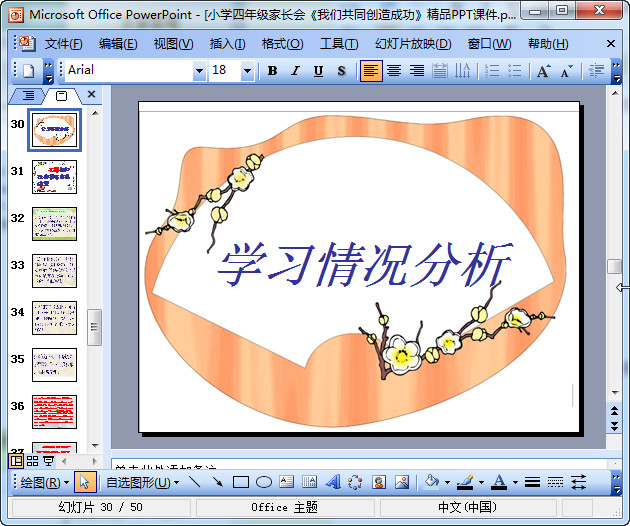Click the font color A swatch
The width and height of the screenshot is (630, 526).
pos(498,482)
